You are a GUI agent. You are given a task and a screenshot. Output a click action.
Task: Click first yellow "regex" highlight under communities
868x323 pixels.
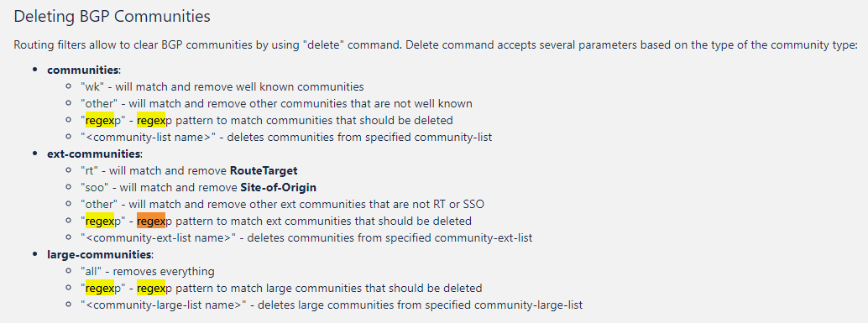pyautogui.click(x=100, y=121)
